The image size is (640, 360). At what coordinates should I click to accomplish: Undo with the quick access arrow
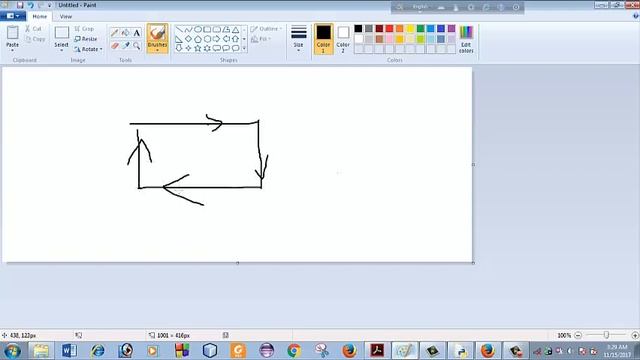point(30,5)
